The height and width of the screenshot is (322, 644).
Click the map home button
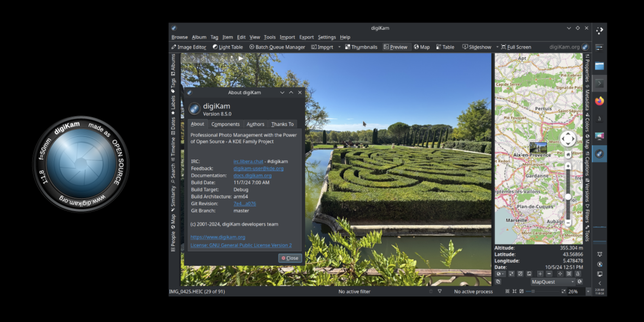point(568,155)
